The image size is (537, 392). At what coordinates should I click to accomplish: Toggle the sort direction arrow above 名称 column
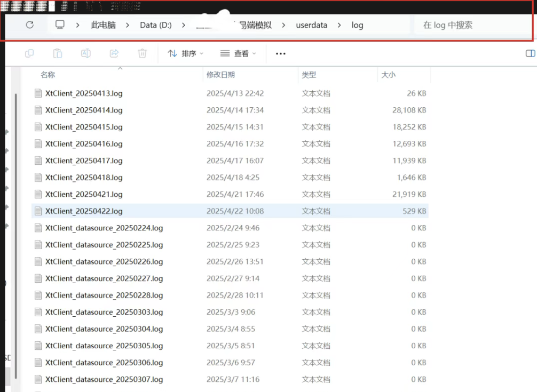pos(121,69)
